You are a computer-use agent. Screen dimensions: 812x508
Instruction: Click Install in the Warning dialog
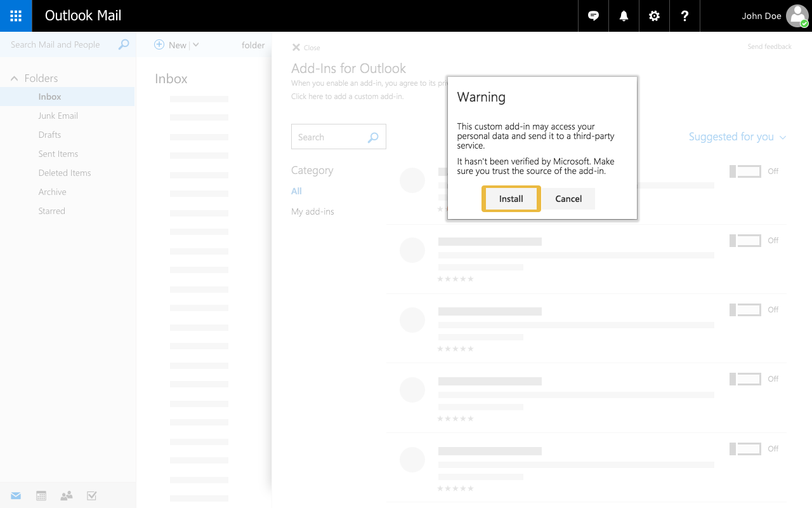tap(511, 199)
